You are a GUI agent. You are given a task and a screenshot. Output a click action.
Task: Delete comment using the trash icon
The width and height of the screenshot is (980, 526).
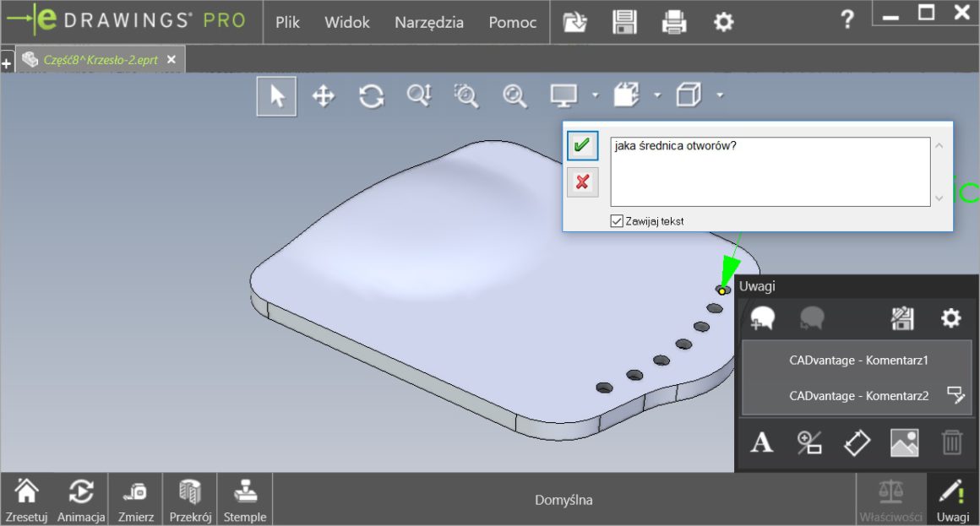951,442
